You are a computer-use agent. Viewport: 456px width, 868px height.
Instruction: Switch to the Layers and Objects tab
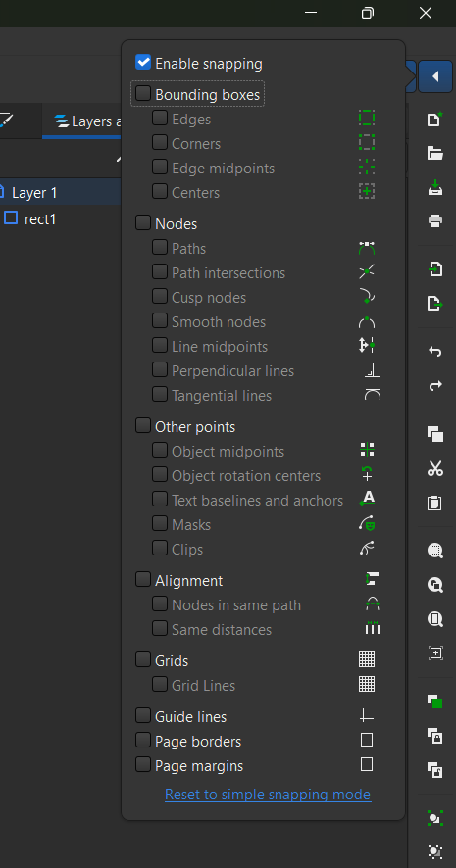[x=87, y=121]
